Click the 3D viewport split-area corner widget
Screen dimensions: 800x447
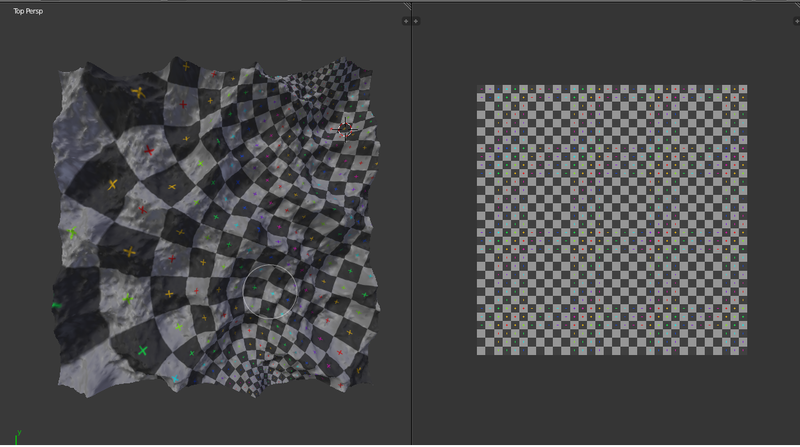coord(407,6)
